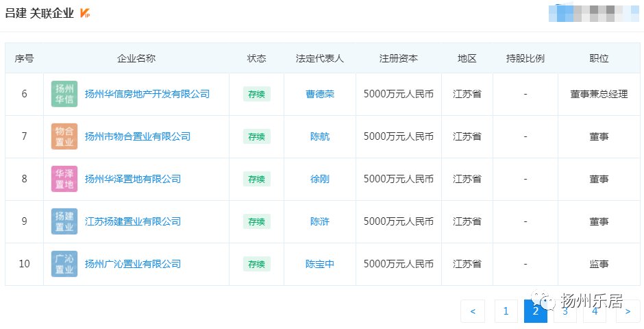Open 扬州华泽置地有限公司 company link
The width and height of the screenshot is (644, 329).
(133, 179)
